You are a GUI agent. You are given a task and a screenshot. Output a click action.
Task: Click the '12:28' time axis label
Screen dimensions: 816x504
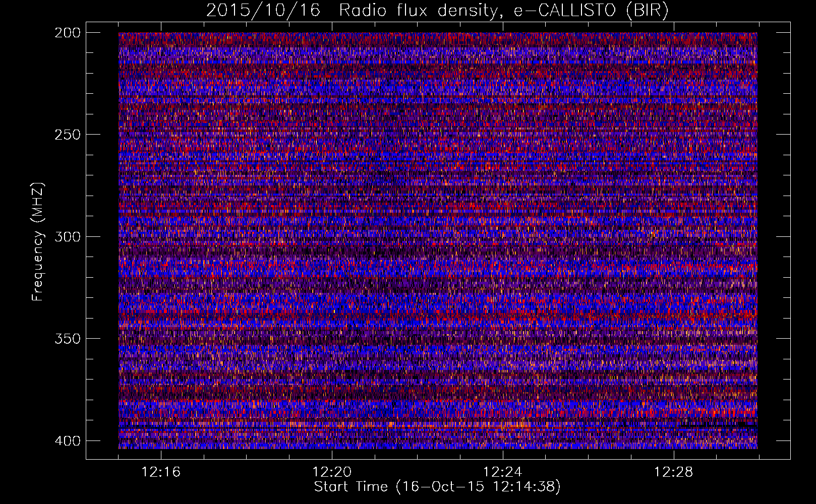click(x=674, y=472)
